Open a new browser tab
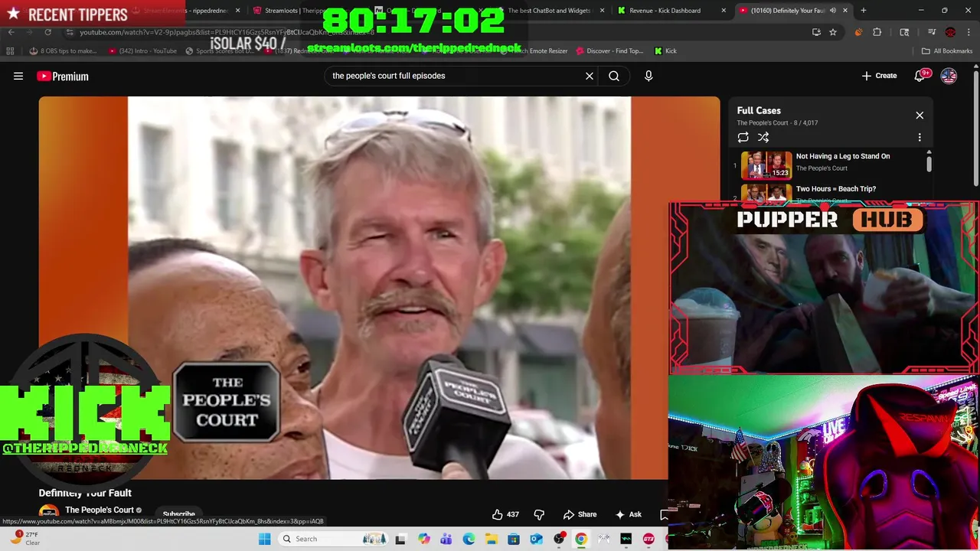 click(x=863, y=11)
